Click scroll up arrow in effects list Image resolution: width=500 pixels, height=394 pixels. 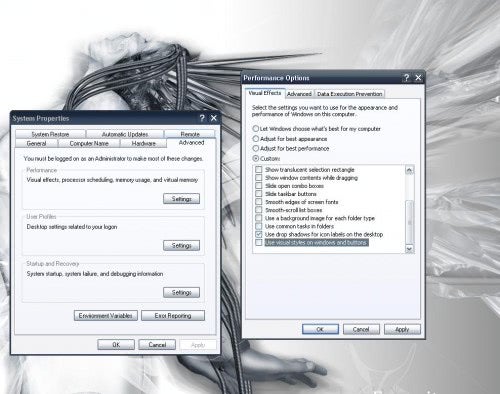coord(409,170)
